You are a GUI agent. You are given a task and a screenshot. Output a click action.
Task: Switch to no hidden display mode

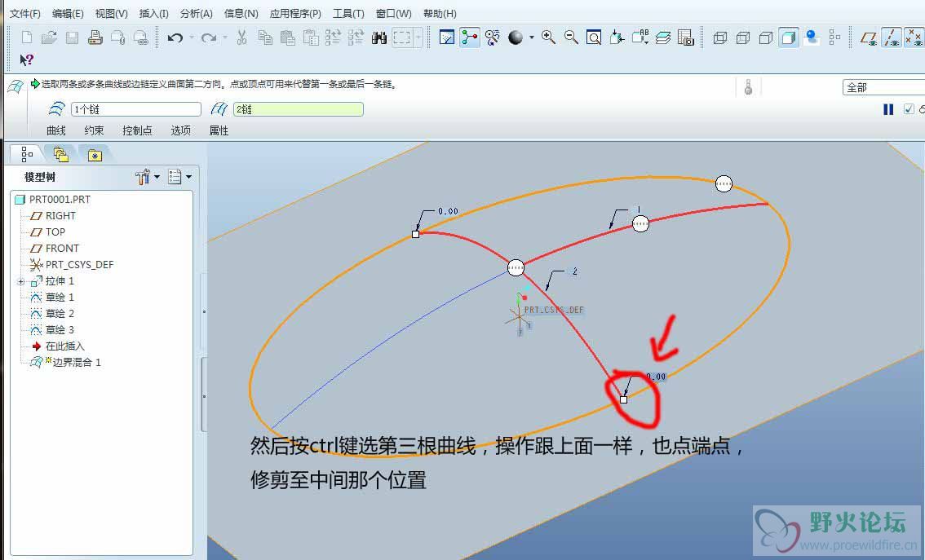pyautogui.click(x=766, y=38)
